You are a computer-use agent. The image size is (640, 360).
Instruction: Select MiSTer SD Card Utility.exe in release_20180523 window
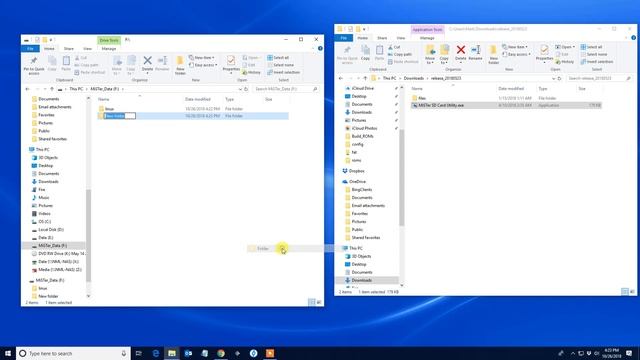506,105
